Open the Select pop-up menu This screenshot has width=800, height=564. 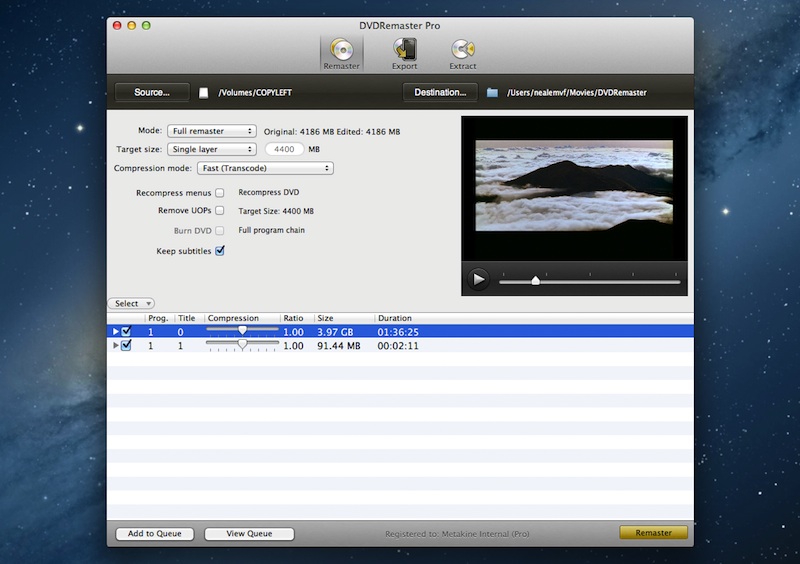pyautogui.click(x=131, y=303)
